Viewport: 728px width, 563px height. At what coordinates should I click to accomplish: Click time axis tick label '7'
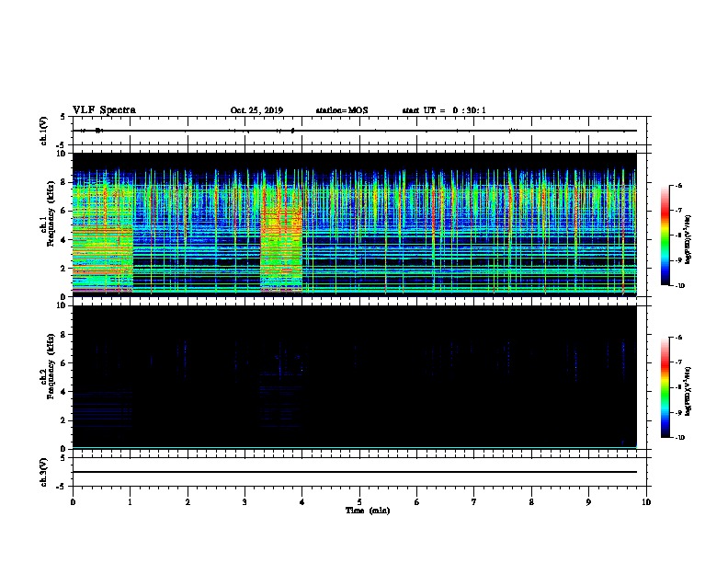(474, 502)
